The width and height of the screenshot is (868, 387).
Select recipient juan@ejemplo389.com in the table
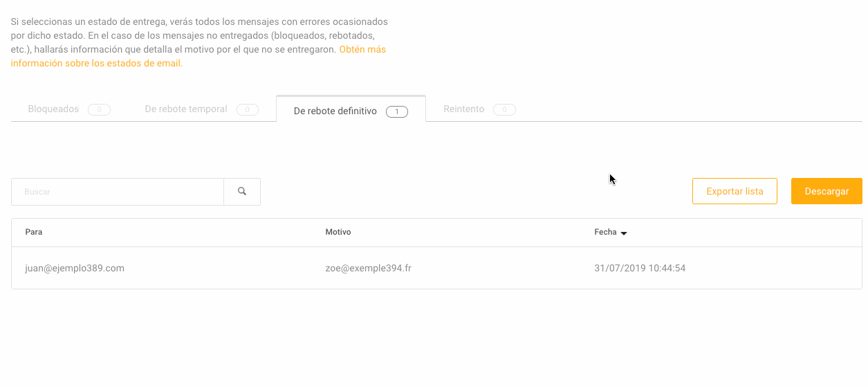75,268
